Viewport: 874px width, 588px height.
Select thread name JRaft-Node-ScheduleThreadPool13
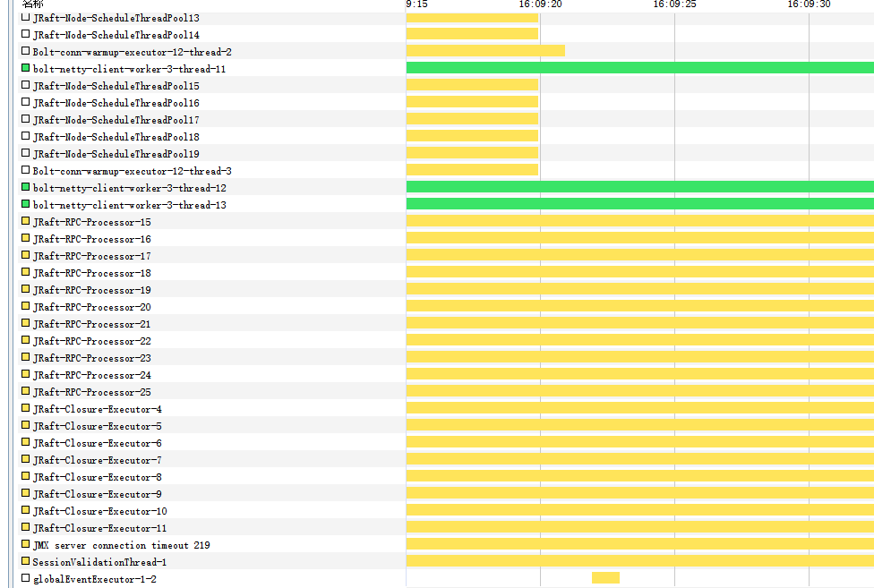click(116, 19)
